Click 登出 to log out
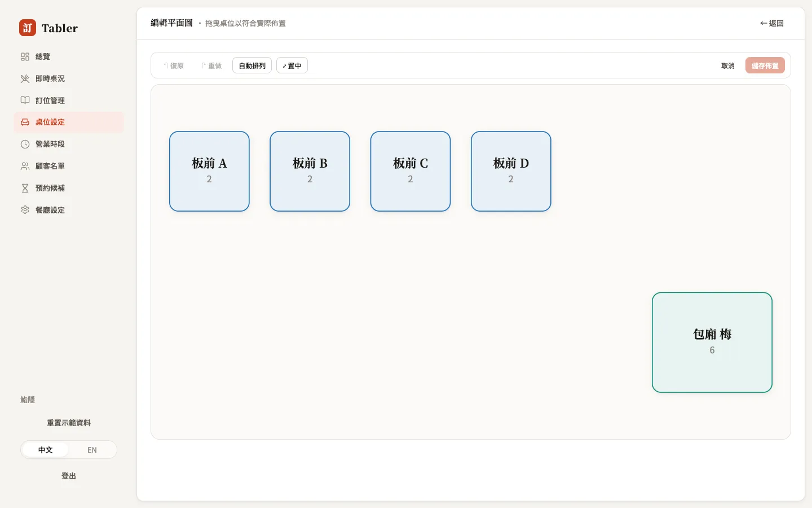 (x=69, y=476)
